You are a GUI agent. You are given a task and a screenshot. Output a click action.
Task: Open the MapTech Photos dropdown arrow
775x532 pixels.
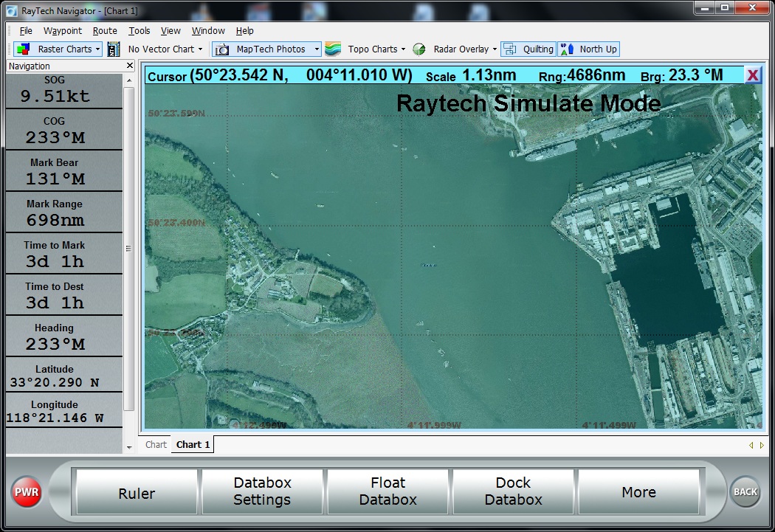pos(317,49)
